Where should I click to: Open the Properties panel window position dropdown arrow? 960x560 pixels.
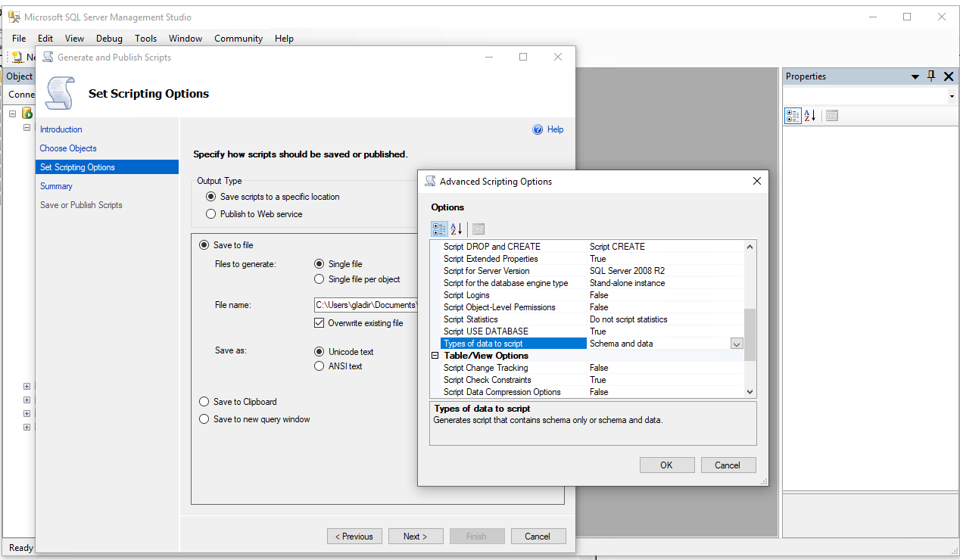(915, 76)
